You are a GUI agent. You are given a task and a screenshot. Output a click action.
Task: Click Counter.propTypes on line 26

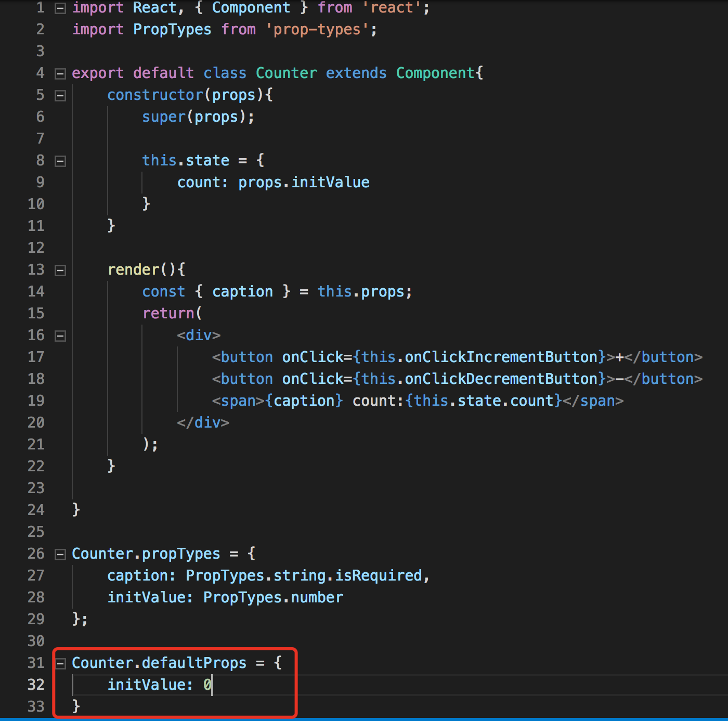(x=146, y=553)
